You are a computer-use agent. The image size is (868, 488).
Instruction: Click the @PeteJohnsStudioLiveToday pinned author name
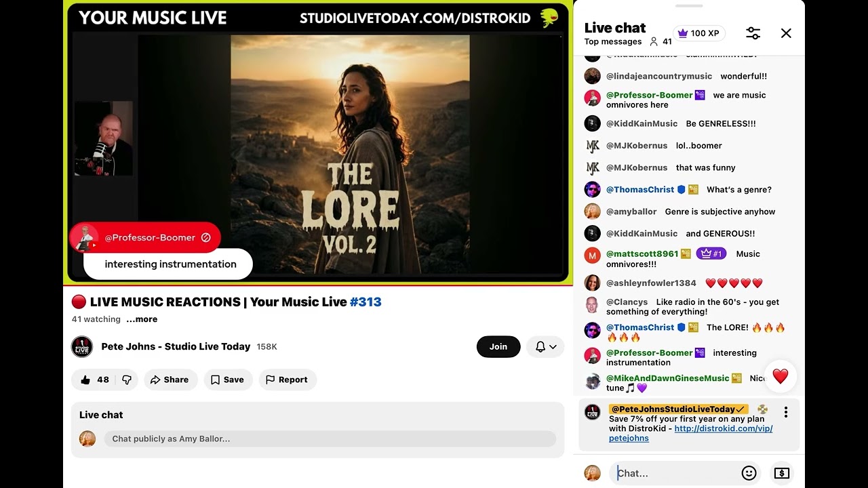pyautogui.click(x=678, y=409)
